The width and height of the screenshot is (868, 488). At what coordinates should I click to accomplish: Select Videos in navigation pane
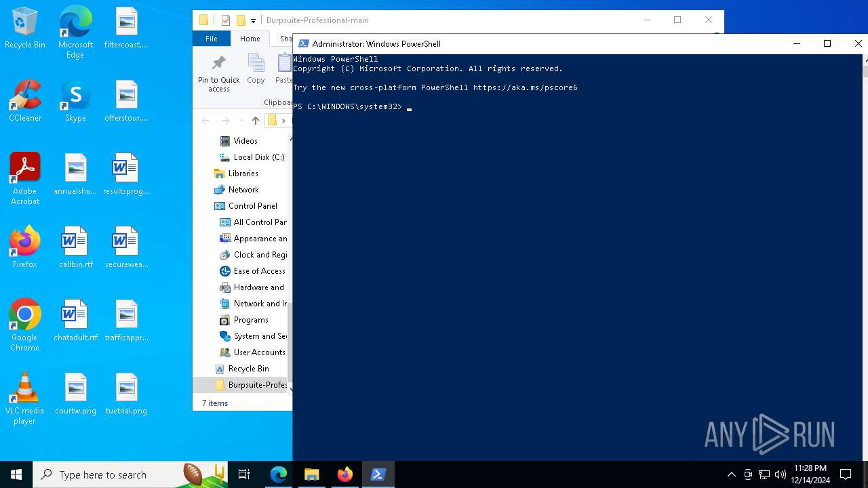245,141
